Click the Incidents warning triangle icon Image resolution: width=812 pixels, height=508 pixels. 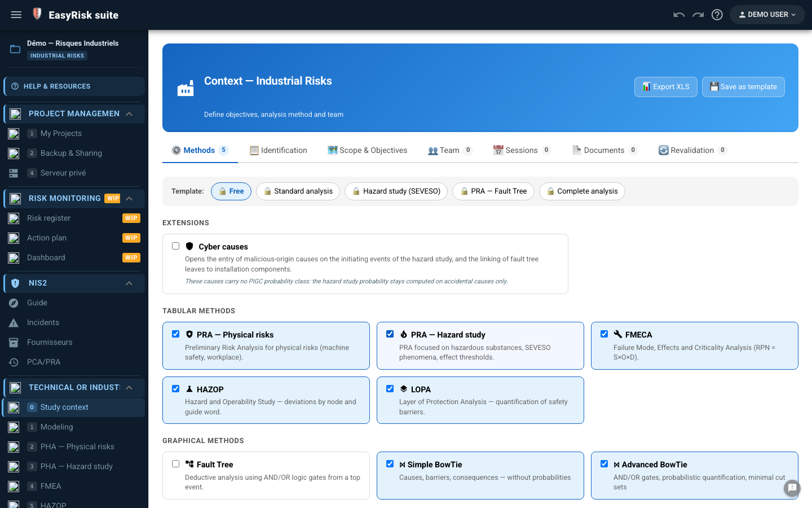[x=14, y=323]
